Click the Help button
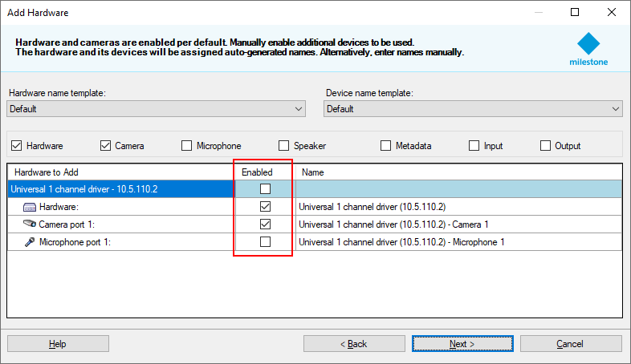The height and width of the screenshot is (364, 631). tap(58, 344)
